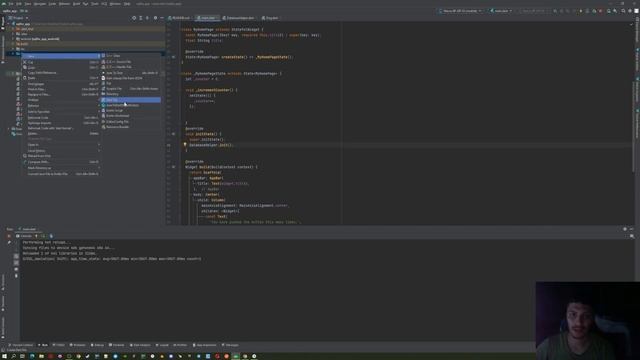Open Tools menu in menu bar
640x360 pixels.
pos(94,4)
